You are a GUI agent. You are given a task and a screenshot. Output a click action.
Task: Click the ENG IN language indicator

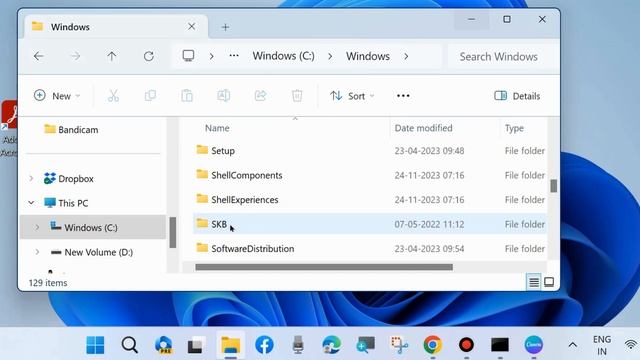(x=602, y=345)
